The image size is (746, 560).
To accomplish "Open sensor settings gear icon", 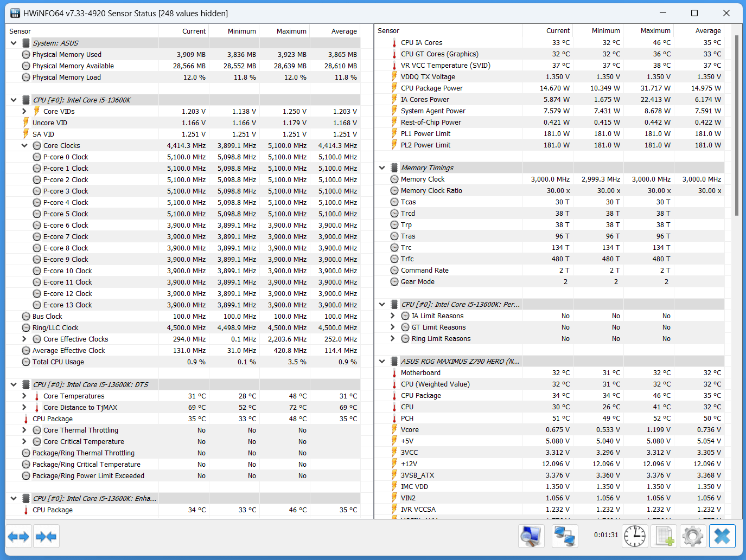I will click(x=693, y=537).
